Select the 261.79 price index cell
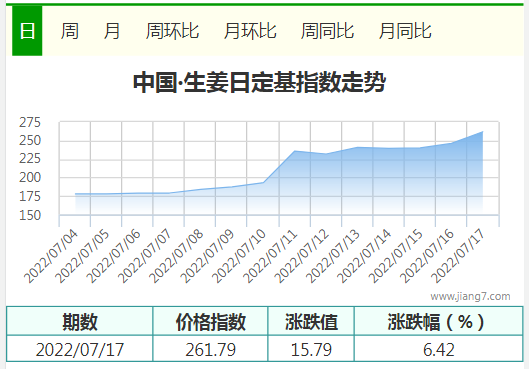The height and width of the screenshot is (369, 529). click(x=211, y=349)
